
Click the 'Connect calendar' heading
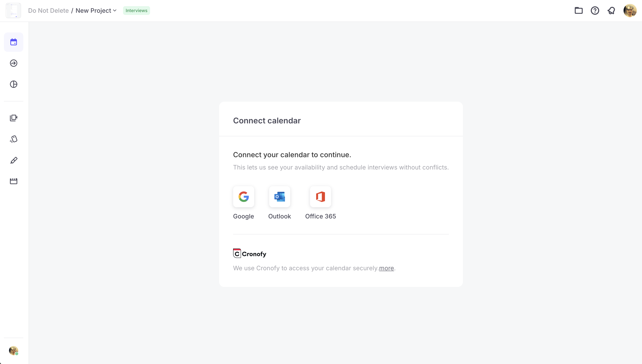[267, 121]
